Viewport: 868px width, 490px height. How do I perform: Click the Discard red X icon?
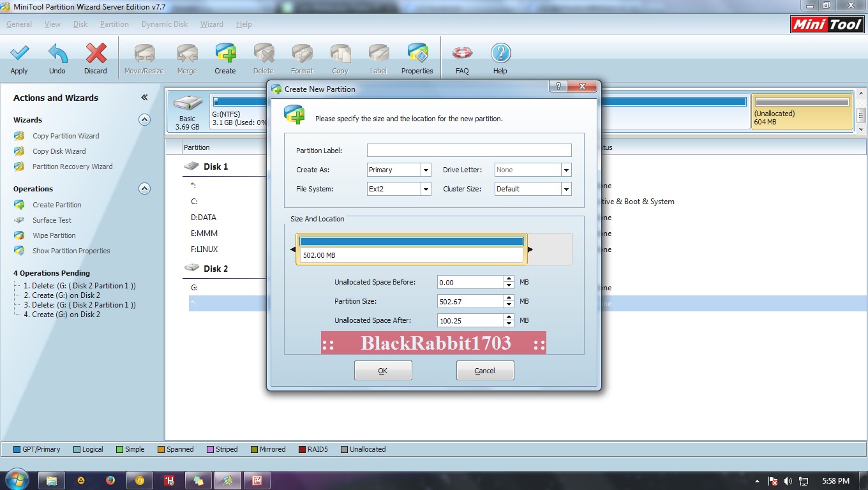96,54
